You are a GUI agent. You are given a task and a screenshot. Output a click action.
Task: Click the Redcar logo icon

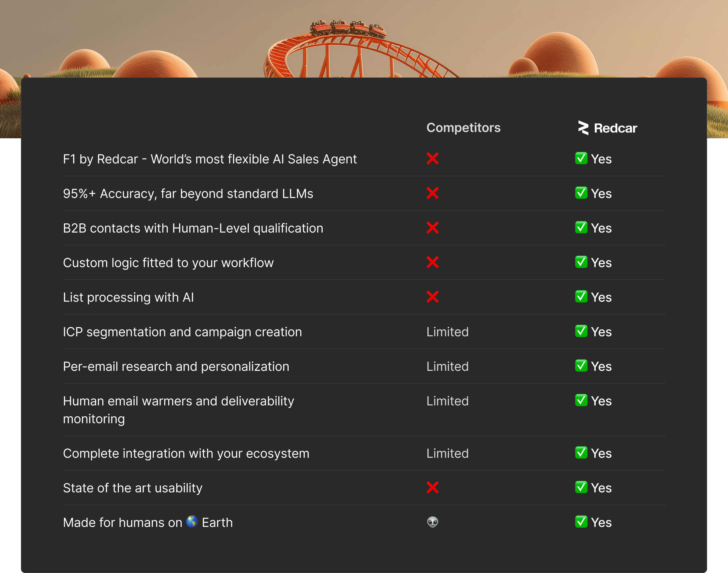[583, 128]
